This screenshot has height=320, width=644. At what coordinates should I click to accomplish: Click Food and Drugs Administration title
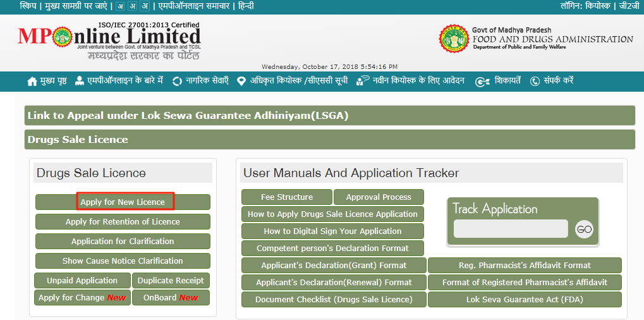point(553,39)
